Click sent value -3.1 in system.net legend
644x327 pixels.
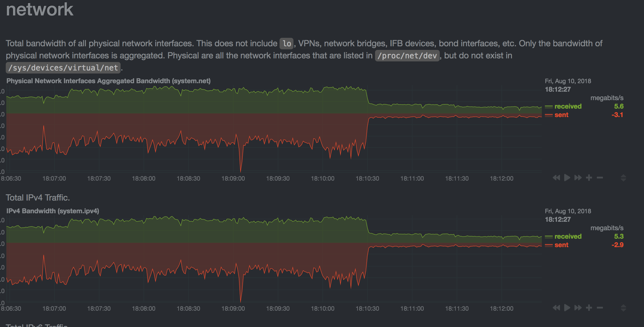[617, 115]
